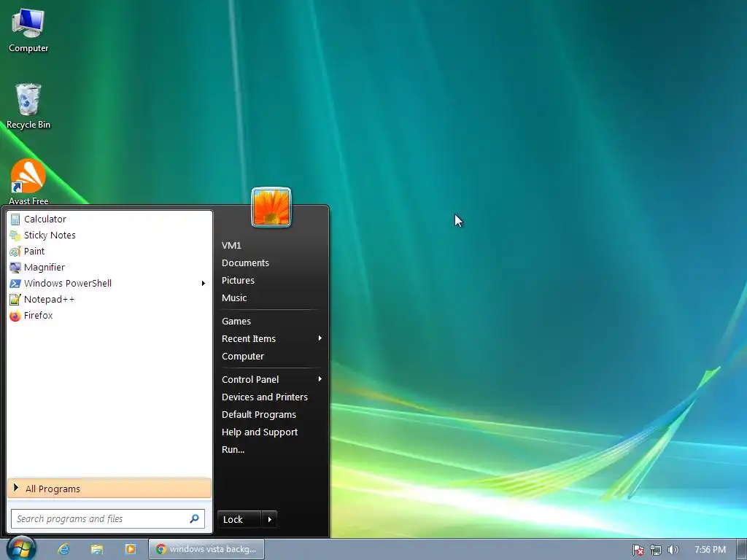Click the Start orb button

[21, 548]
